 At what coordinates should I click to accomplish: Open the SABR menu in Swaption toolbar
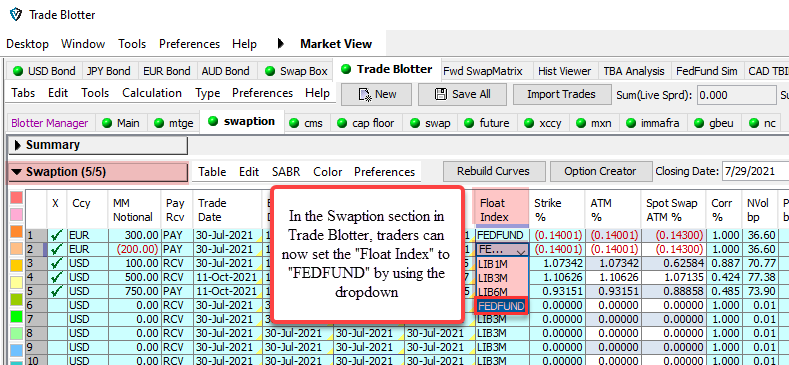point(286,172)
